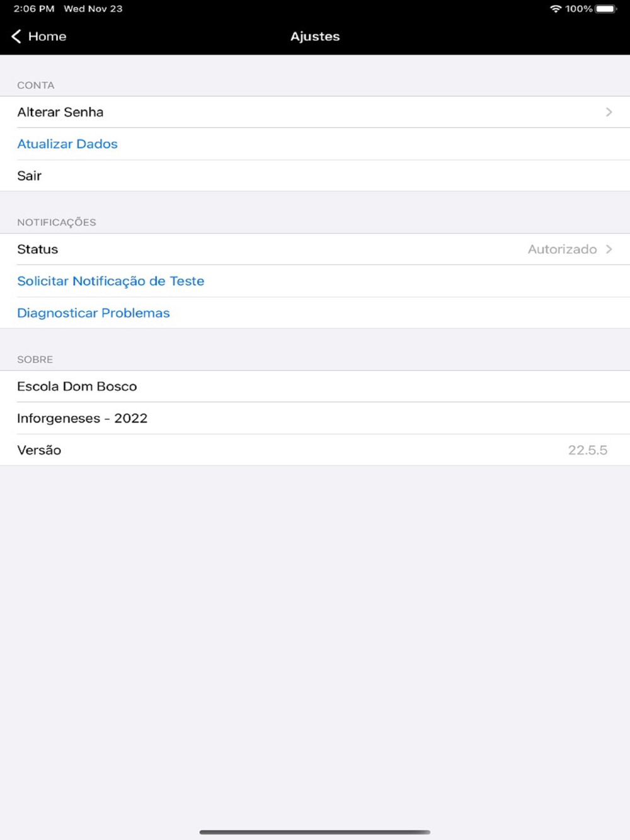
Task: Tap the Wi-Fi status icon
Action: tap(556, 9)
